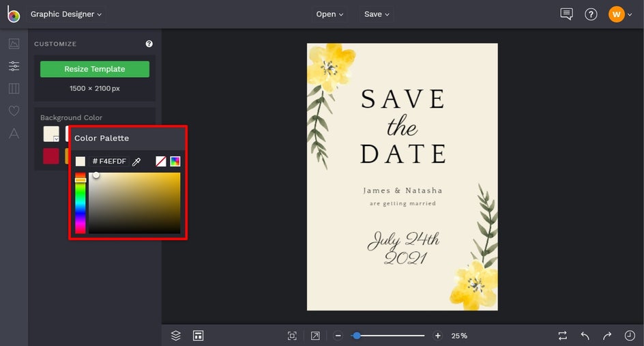Click the help question mark in header
This screenshot has width=644, height=346.
pos(591,14)
